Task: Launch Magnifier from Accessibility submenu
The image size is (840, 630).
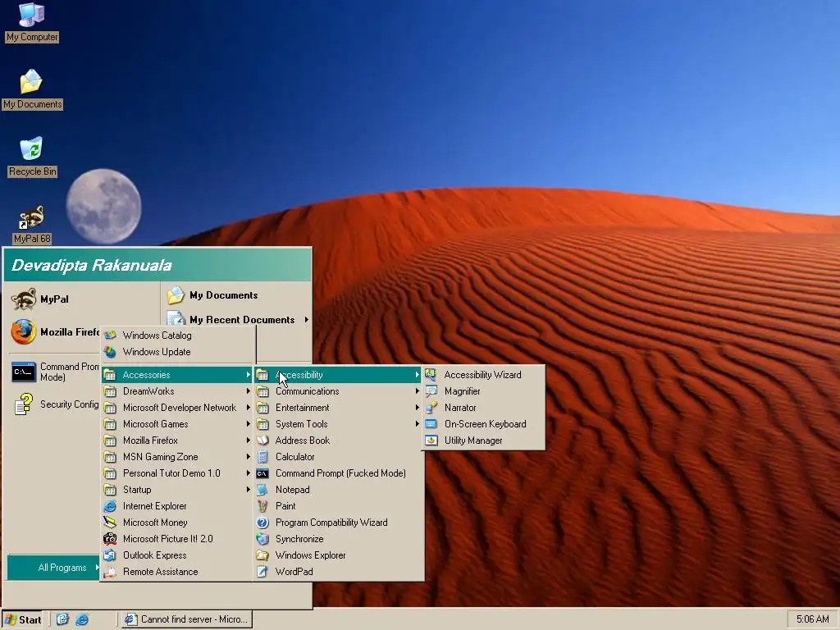Action: [483, 391]
